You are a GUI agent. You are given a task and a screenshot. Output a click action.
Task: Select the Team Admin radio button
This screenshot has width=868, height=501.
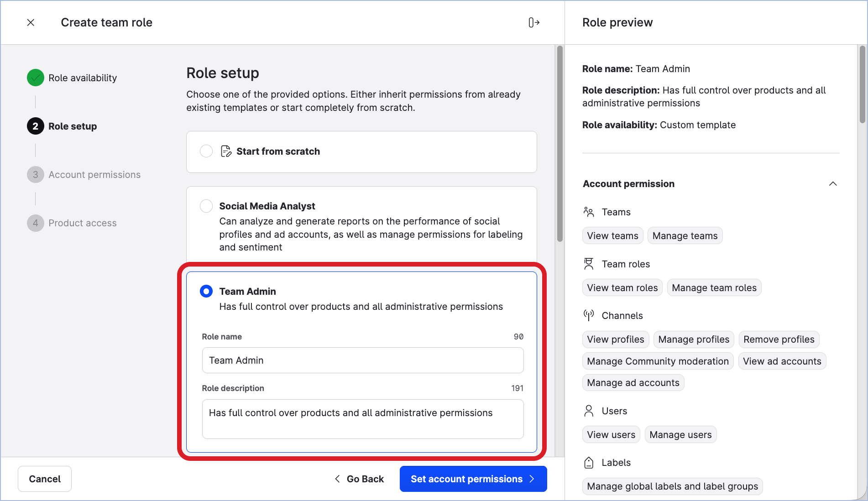[x=206, y=291]
